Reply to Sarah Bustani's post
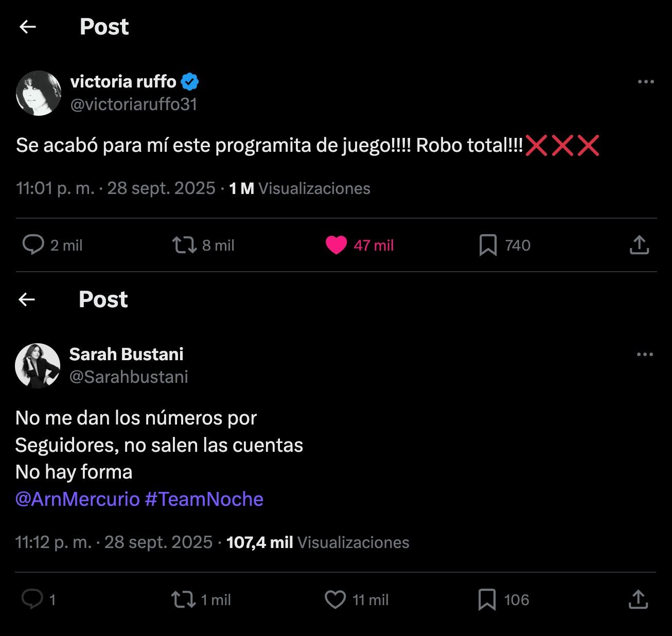 tap(32, 599)
